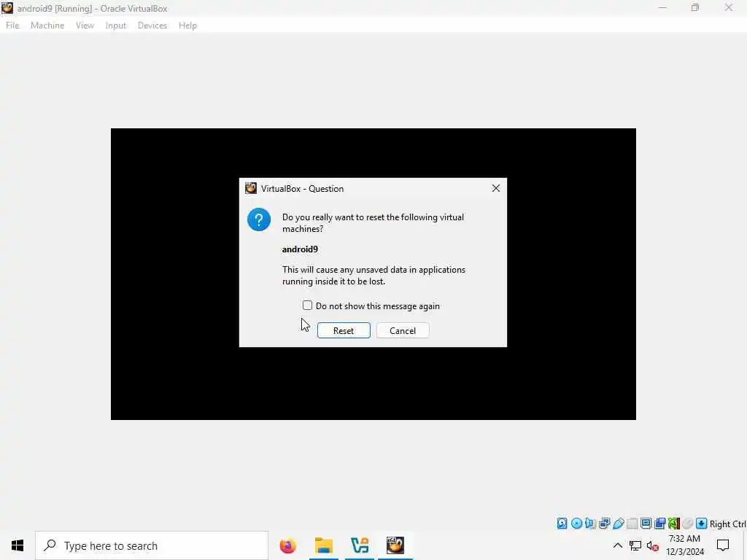The image size is (747, 560).
Task: Click the blue question mark dialog icon
Action: tap(259, 219)
